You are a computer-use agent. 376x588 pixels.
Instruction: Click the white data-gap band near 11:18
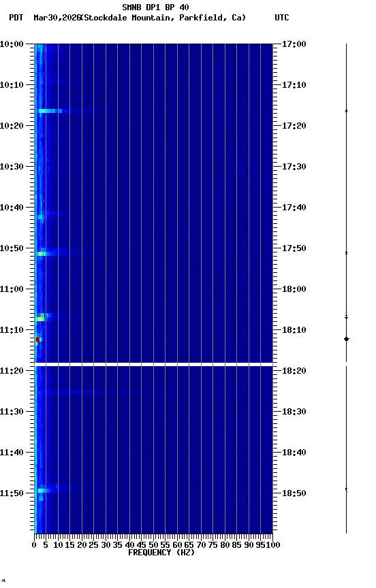tap(153, 365)
